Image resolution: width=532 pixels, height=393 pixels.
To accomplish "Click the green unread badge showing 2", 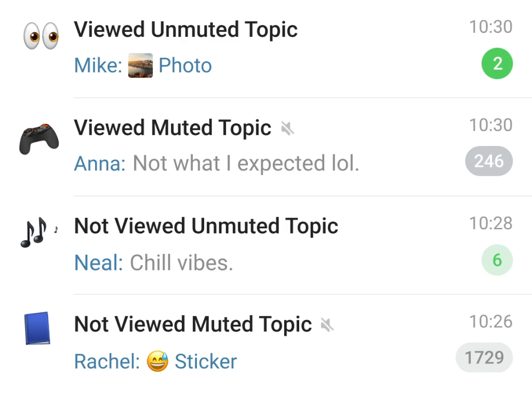I will [x=497, y=63].
